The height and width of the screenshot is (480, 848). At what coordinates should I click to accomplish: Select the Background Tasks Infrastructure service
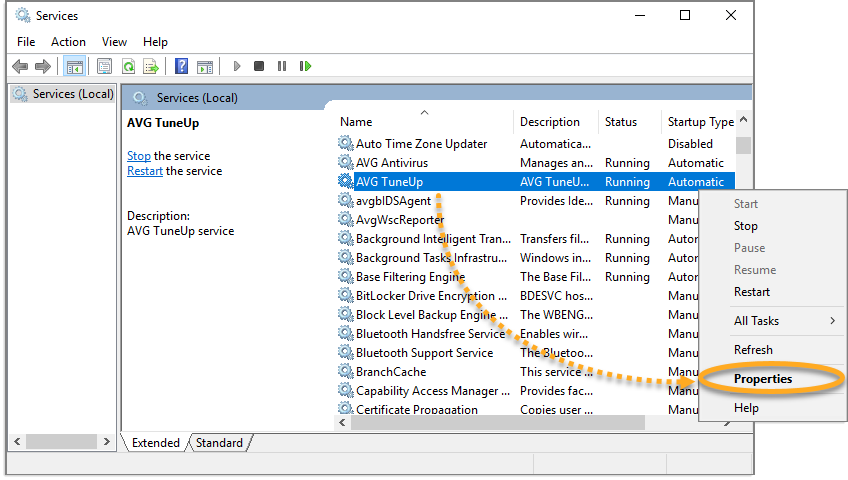[432, 258]
